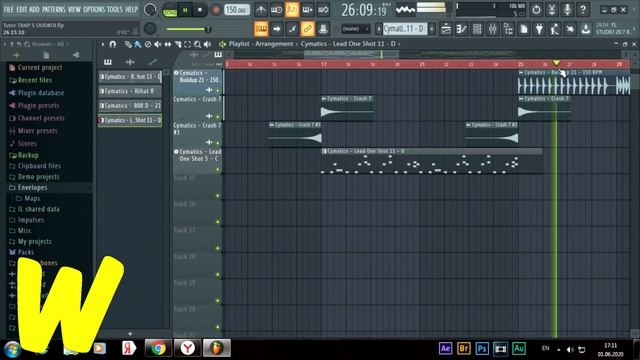
Task: Choose the Select tool in playlist toolbar
Action: (187, 44)
